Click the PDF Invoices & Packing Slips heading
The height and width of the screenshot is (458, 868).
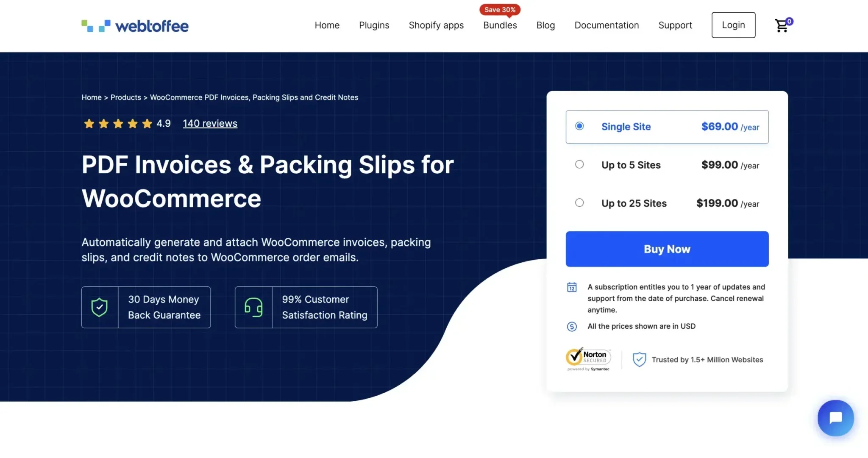coord(268,181)
